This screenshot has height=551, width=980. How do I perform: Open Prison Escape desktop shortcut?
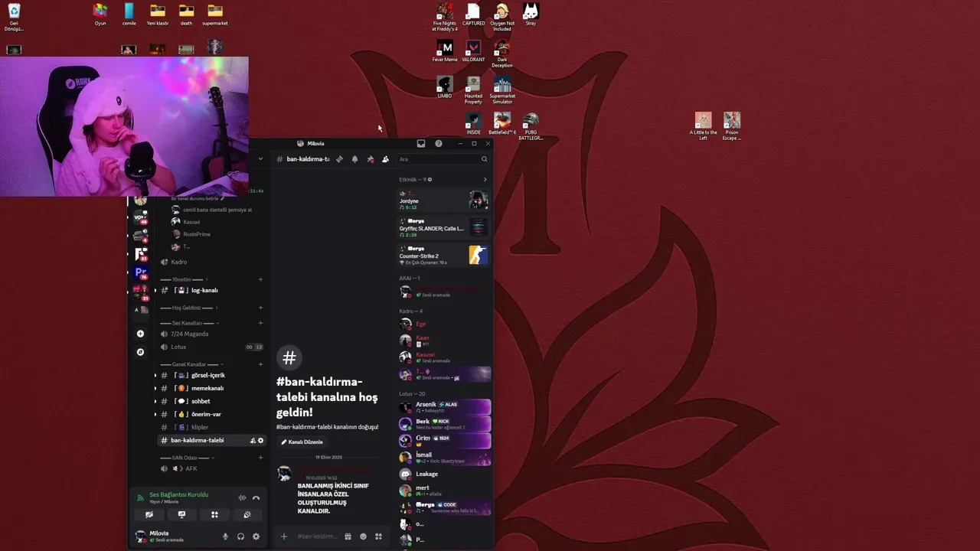(x=732, y=127)
